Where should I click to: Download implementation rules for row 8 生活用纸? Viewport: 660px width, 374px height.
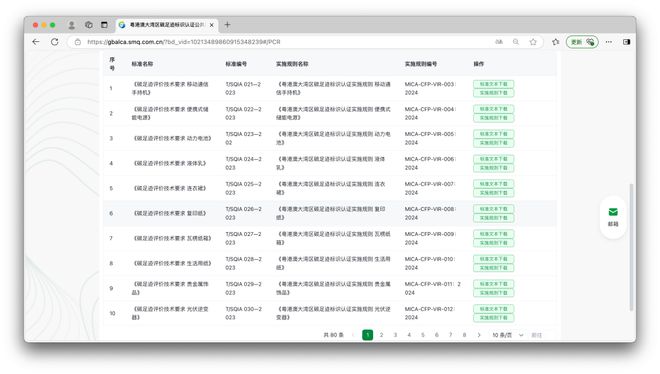pos(493,268)
